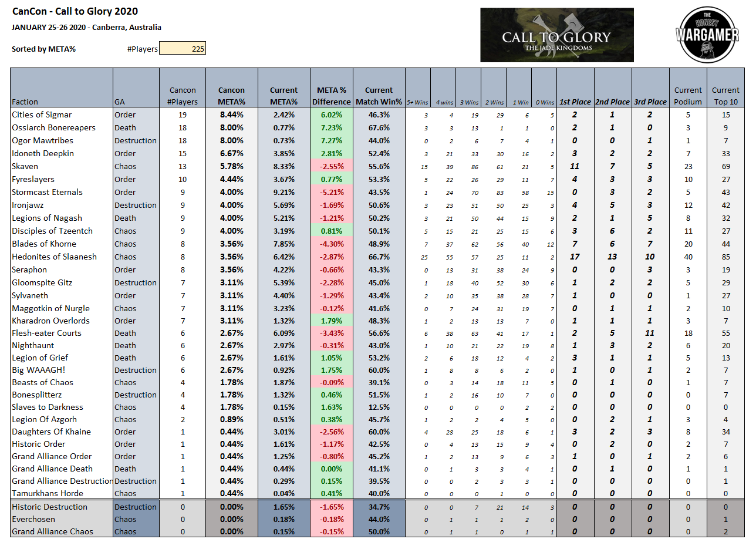Select the Current Top 10 column header
The width and height of the screenshot is (756, 549).
coord(725,96)
